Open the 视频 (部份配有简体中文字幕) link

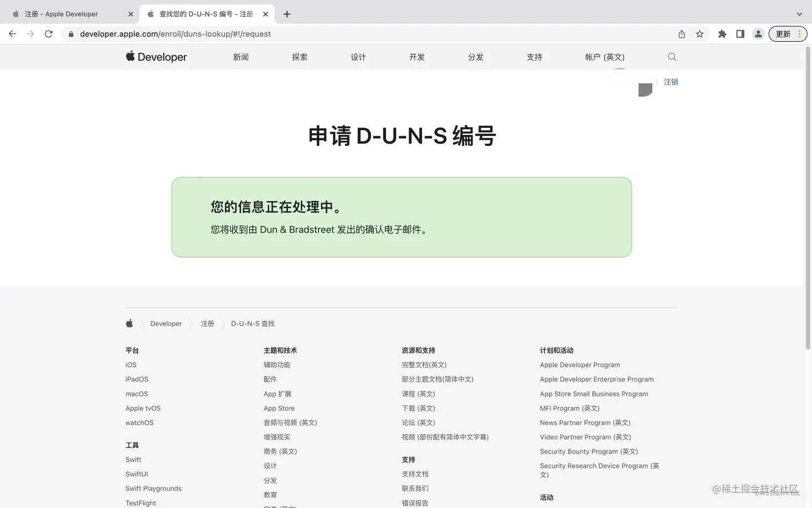445,438
